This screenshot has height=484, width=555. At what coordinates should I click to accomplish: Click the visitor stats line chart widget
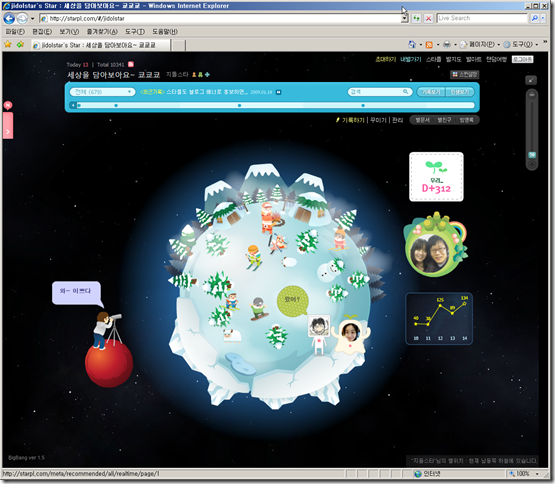(x=439, y=318)
